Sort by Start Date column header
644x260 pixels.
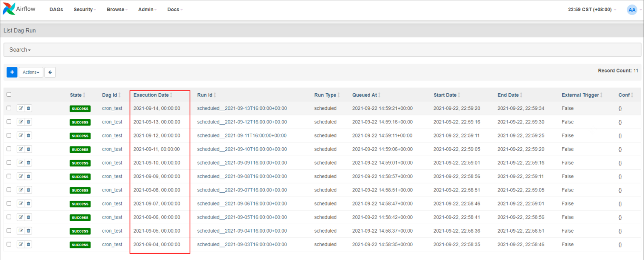pyautogui.click(x=447, y=95)
